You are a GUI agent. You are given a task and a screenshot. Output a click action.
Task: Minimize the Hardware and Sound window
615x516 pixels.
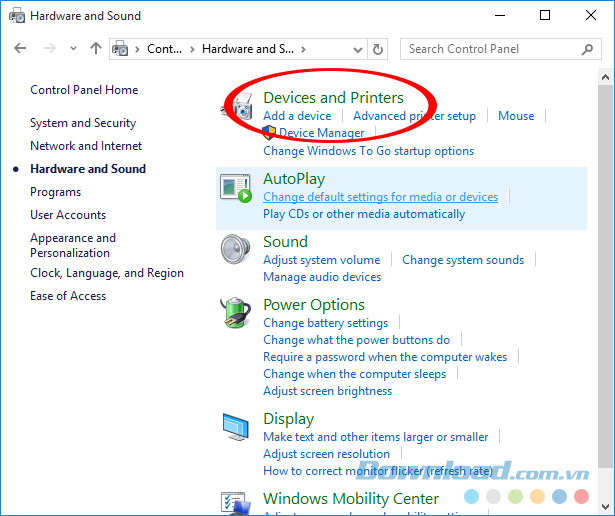500,15
